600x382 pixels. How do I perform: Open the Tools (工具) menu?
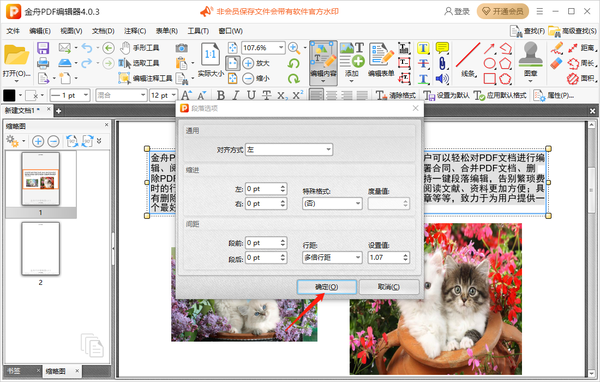(x=198, y=31)
